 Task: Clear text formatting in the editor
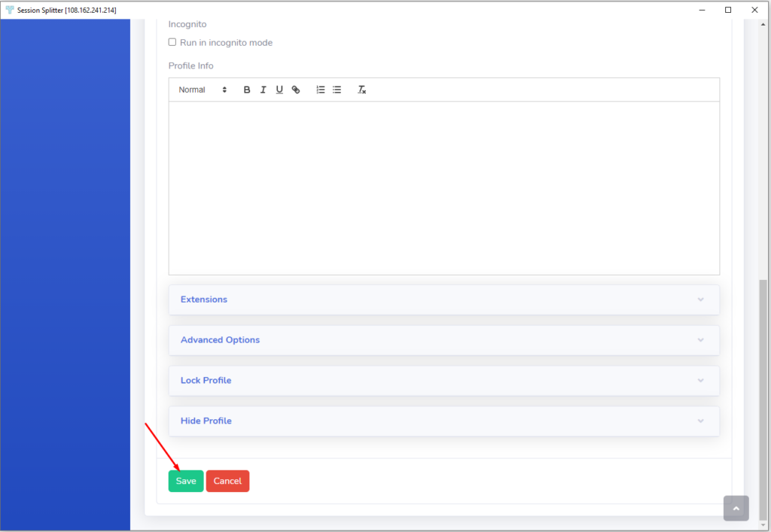tap(362, 90)
